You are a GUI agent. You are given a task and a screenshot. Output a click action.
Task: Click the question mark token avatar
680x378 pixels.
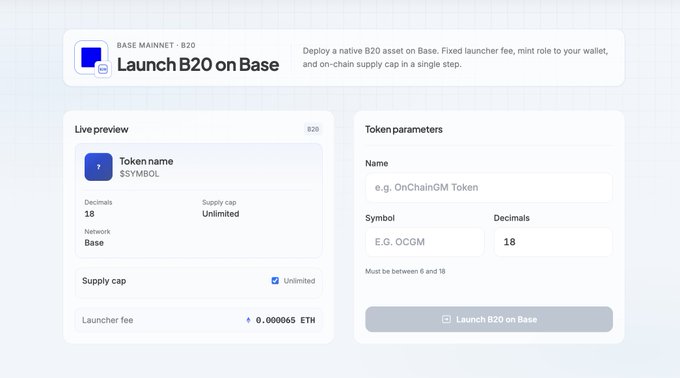click(x=98, y=167)
